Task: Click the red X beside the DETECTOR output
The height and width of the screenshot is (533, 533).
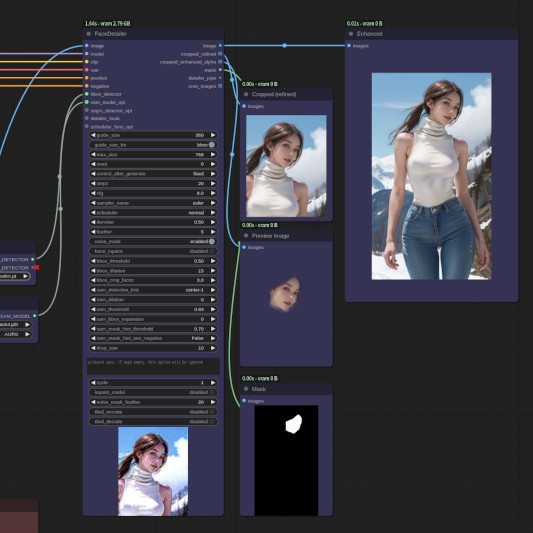Action: (x=36, y=268)
